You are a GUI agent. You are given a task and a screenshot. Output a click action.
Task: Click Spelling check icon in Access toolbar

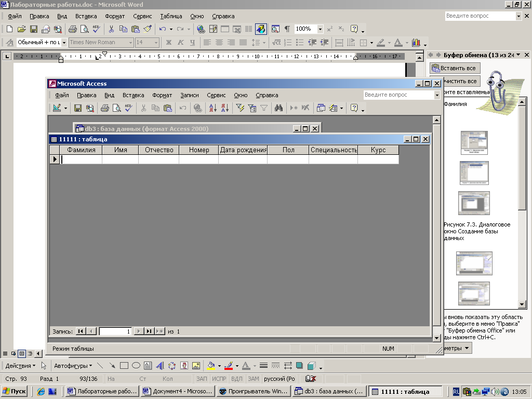(129, 108)
